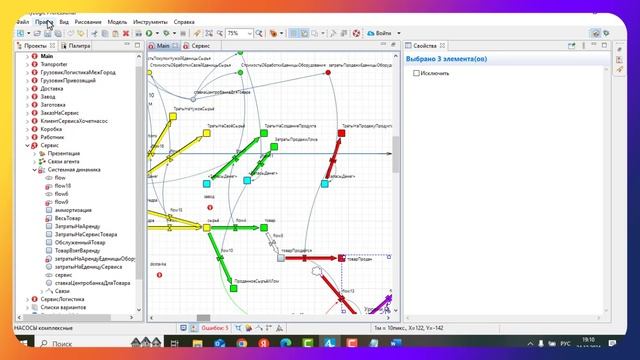This screenshot has height=360, width=640.
Task: Click the canvas horizontal scrollbar thumb
Action: pos(203,318)
